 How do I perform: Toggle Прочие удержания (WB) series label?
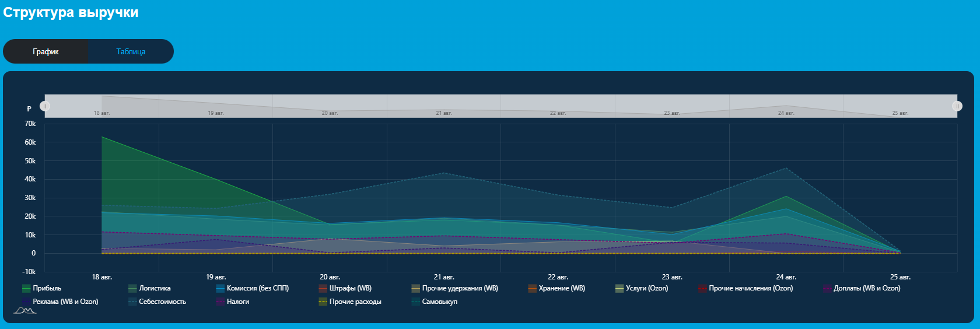[460, 288]
